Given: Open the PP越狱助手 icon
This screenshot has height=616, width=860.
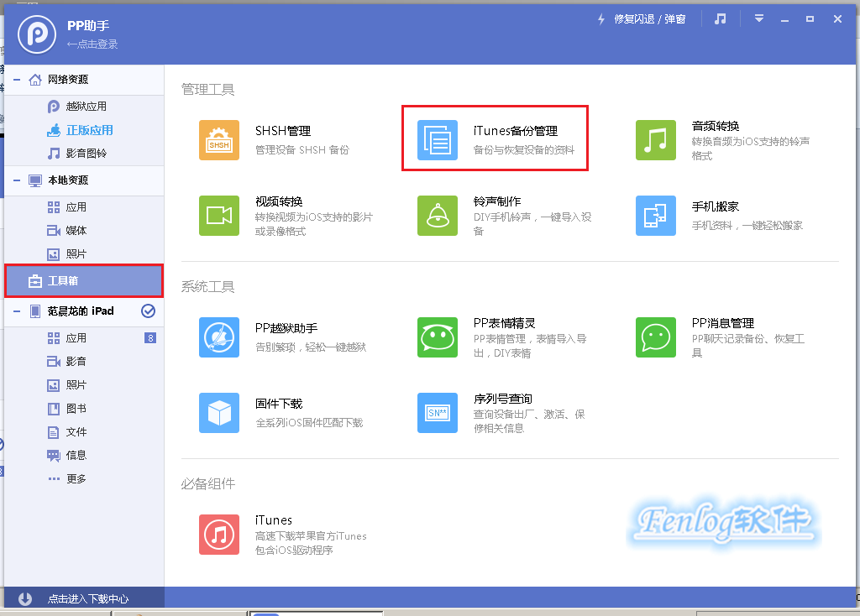Looking at the screenshot, I should [219, 337].
